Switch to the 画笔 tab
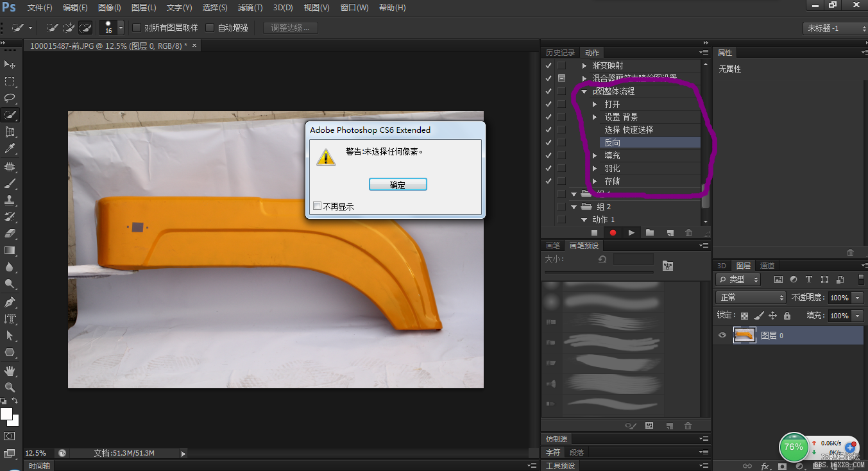This screenshot has height=471, width=868. click(x=552, y=246)
